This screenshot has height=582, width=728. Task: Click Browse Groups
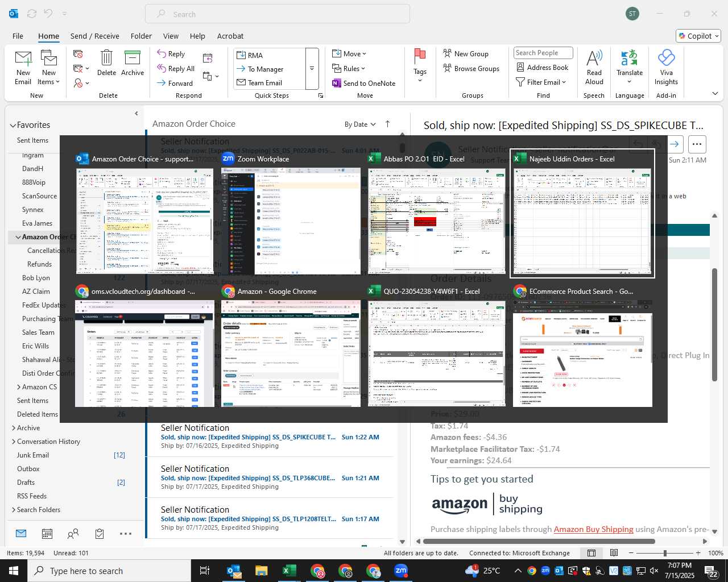tap(471, 69)
